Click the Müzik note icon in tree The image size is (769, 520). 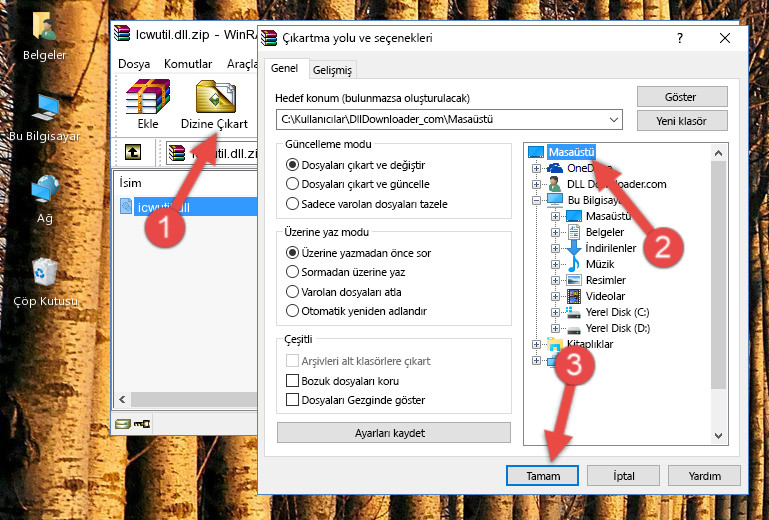tap(573, 264)
